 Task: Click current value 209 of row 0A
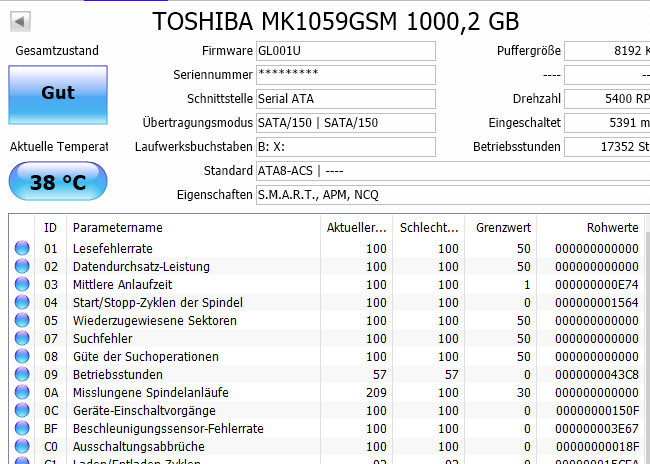point(376,392)
